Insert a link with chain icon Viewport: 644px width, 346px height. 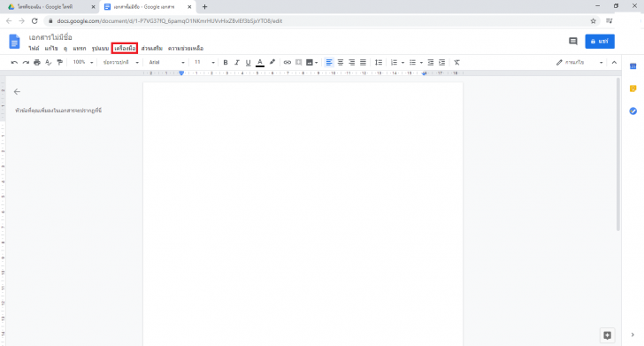[x=287, y=63]
